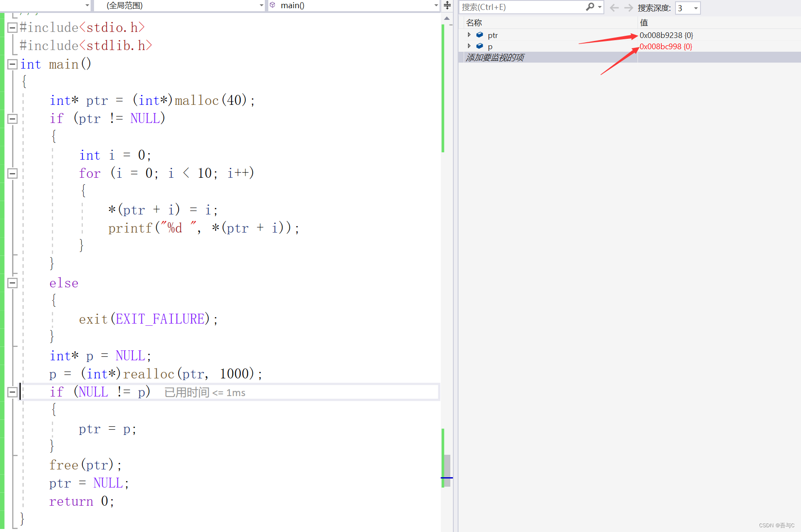Click the exit(EXIT_FAILURE) line
This screenshot has width=801, height=532.
click(x=148, y=319)
